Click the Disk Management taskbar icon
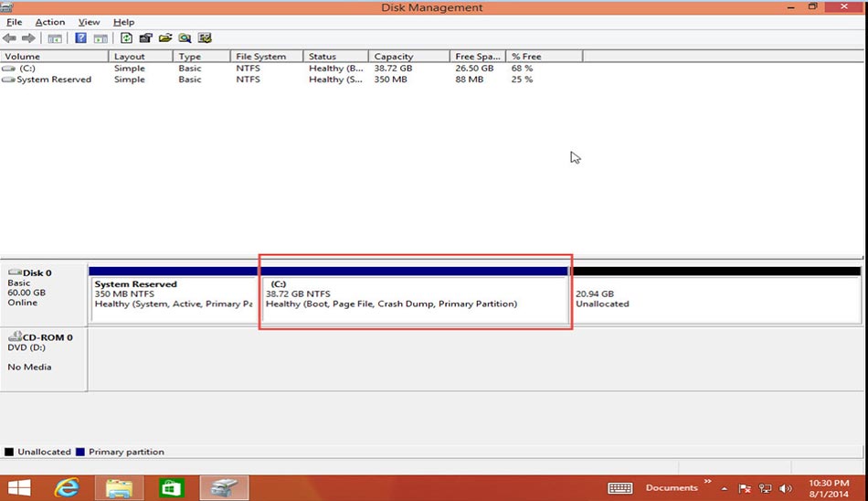868x501 pixels. 224,487
